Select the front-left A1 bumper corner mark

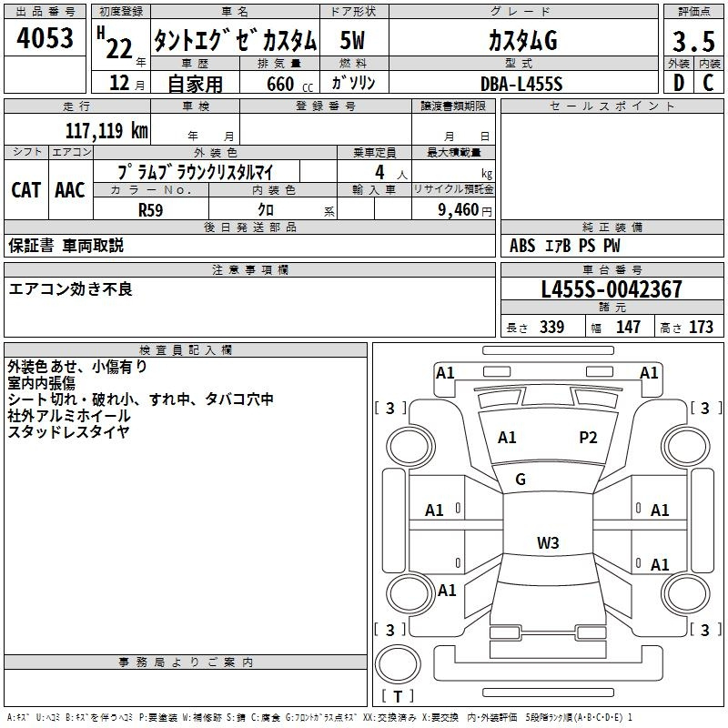pyautogui.click(x=445, y=373)
